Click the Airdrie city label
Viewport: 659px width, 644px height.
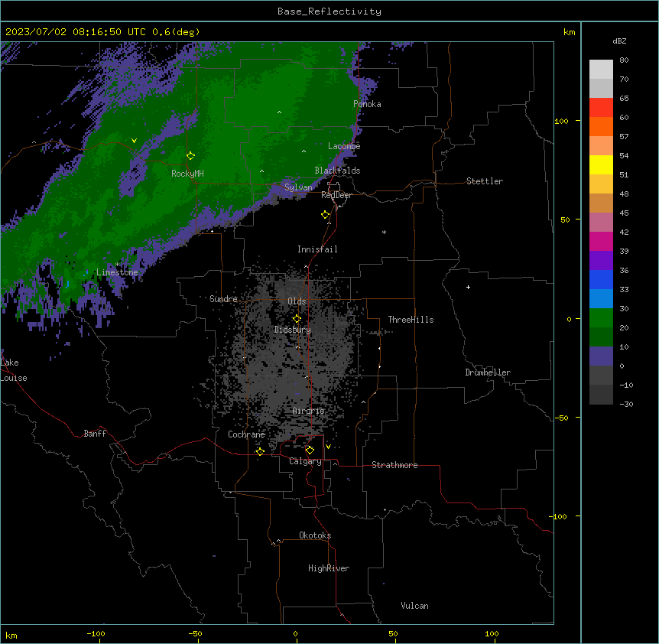pos(309,411)
